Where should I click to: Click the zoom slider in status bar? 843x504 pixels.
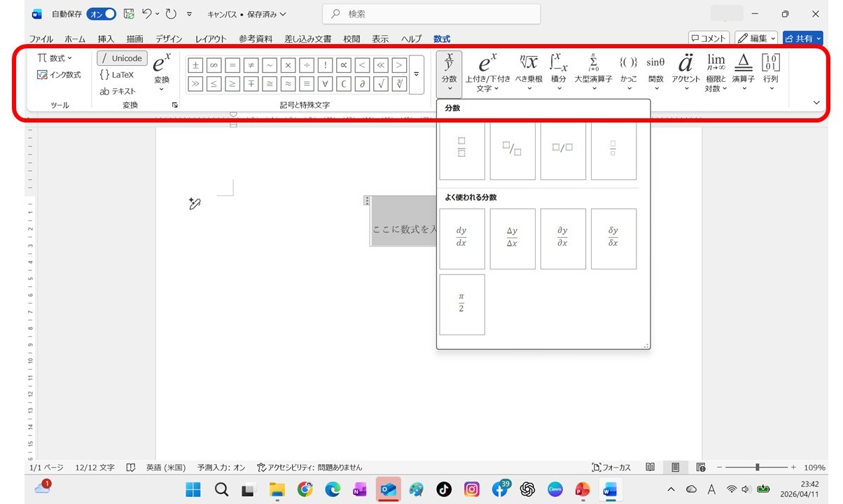point(758,467)
